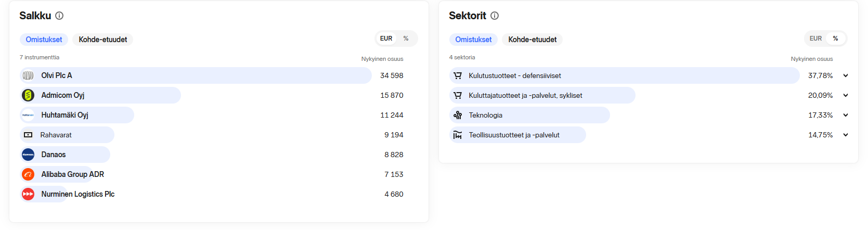Click the Teknologia sector icon
This screenshot has width=868, height=230.
pos(458,115)
